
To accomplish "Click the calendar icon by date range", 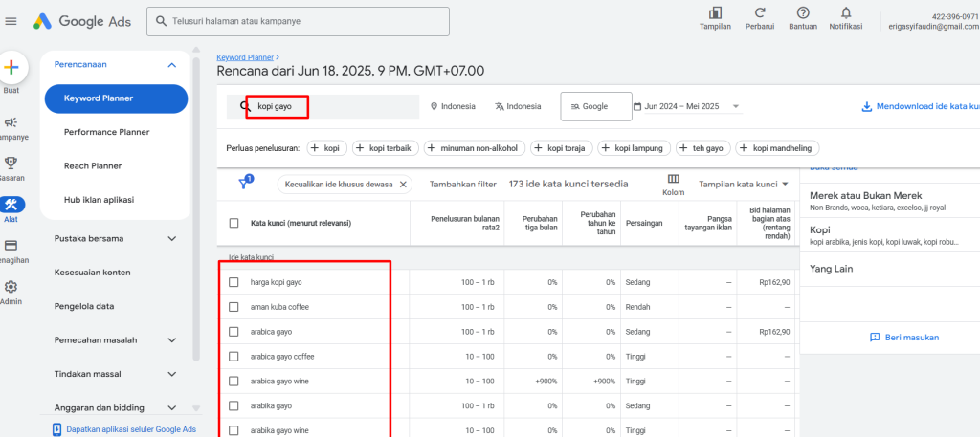I will pos(636,107).
